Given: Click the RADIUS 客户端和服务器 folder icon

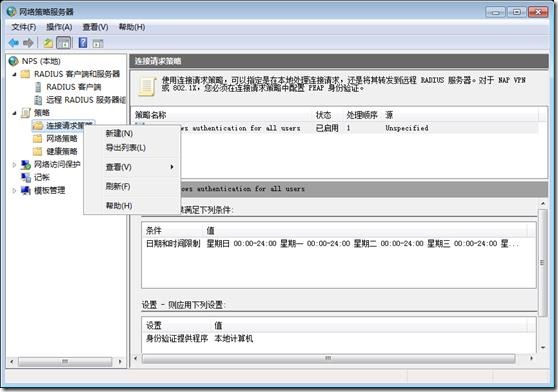Looking at the screenshot, I should (25, 74).
